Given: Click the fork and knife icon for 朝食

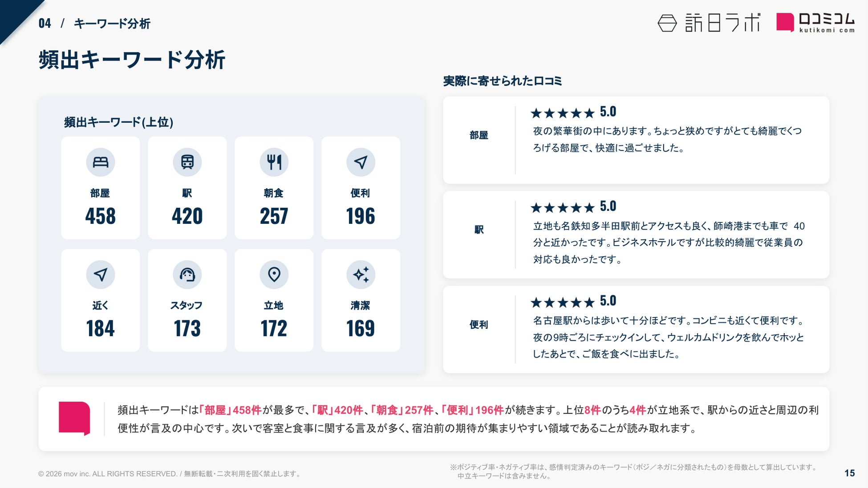Looking at the screenshot, I should [274, 162].
